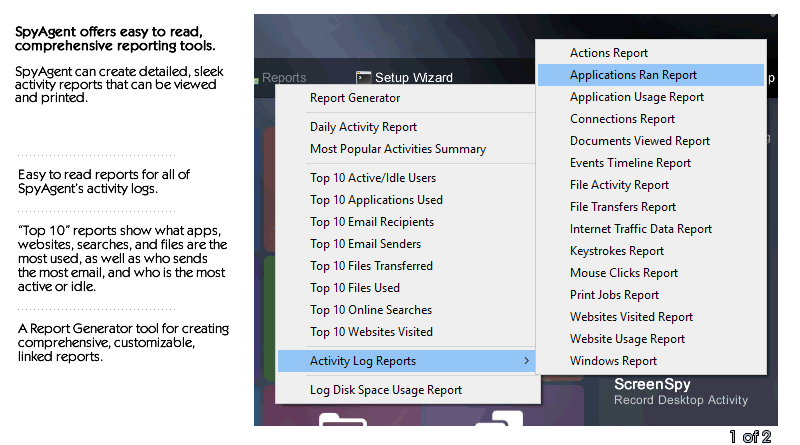This screenshot has width=800, height=445.
Task: Click the "1 of 2" page indicator
Action: (x=750, y=437)
